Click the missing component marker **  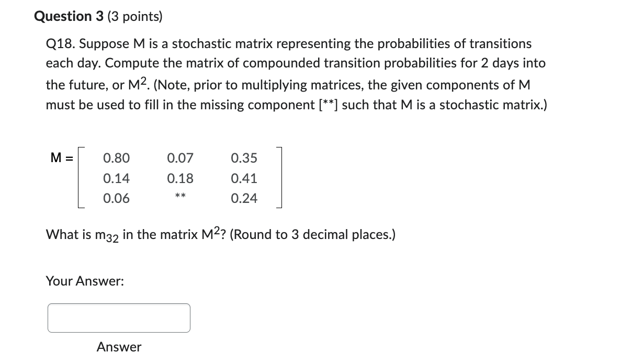pos(180,198)
